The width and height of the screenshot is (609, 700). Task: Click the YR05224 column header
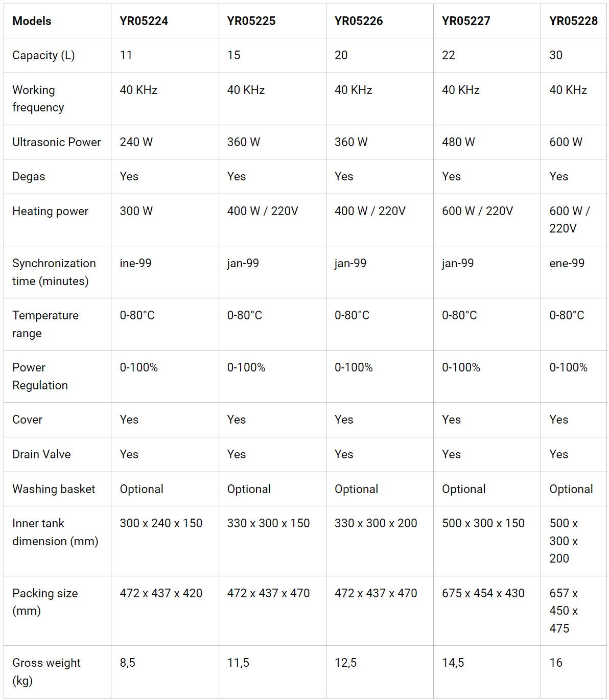[144, 21]
